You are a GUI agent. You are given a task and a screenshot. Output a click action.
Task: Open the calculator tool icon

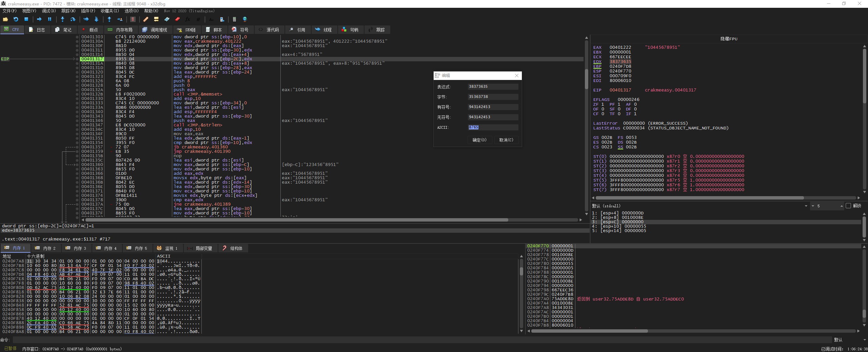pos(234,19)
